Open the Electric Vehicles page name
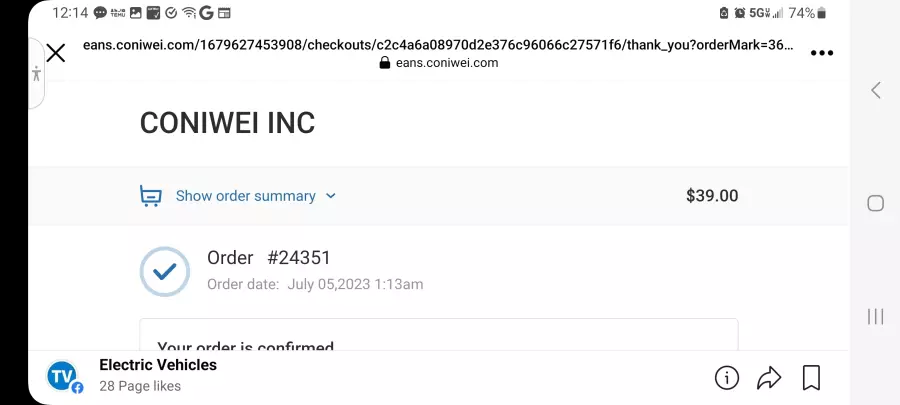The height and width of the screenshot is (405, 900). coord(158,365)
